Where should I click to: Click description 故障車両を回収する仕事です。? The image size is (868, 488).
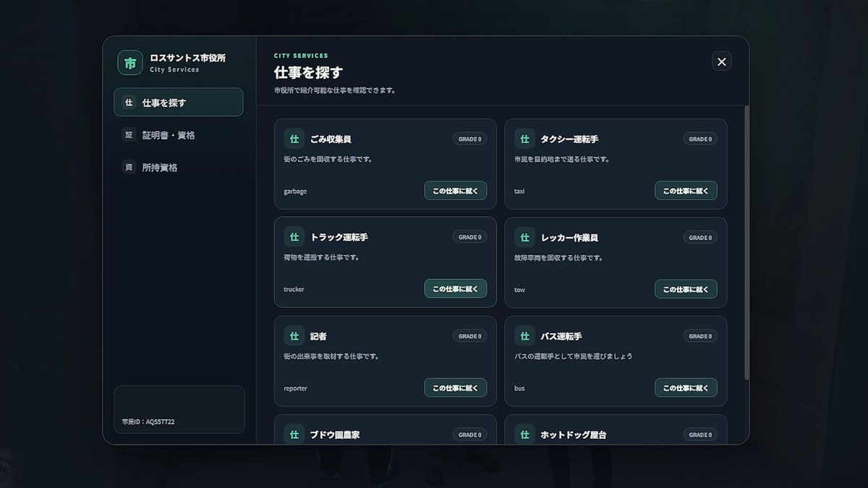(x=558, y=257)
